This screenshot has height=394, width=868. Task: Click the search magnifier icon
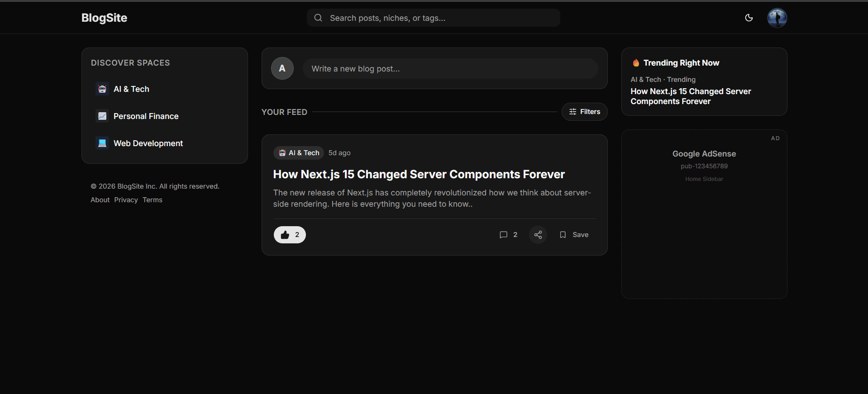(318, 18)
